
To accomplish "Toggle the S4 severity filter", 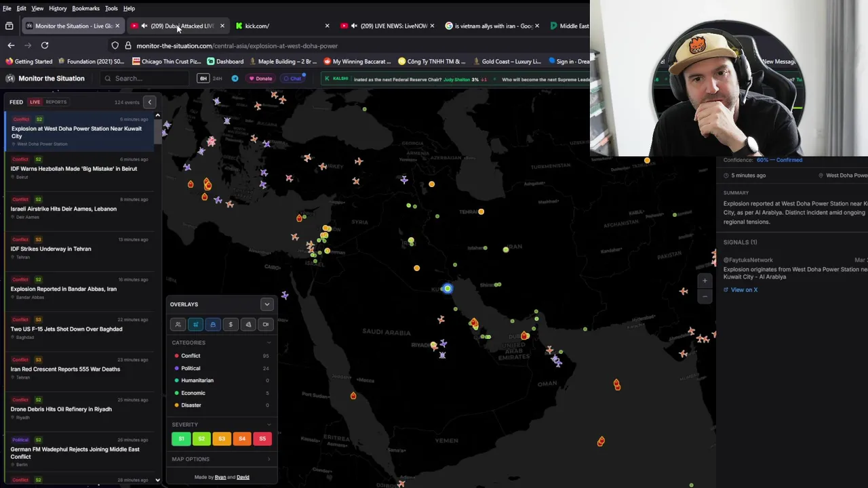I will pos(242,439).
